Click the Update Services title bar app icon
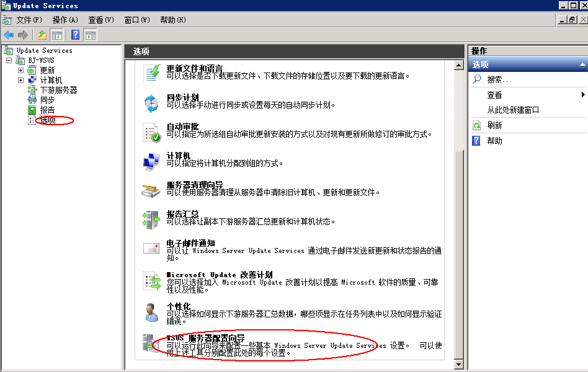Screen dimensions: 588x372 point(6,5)
